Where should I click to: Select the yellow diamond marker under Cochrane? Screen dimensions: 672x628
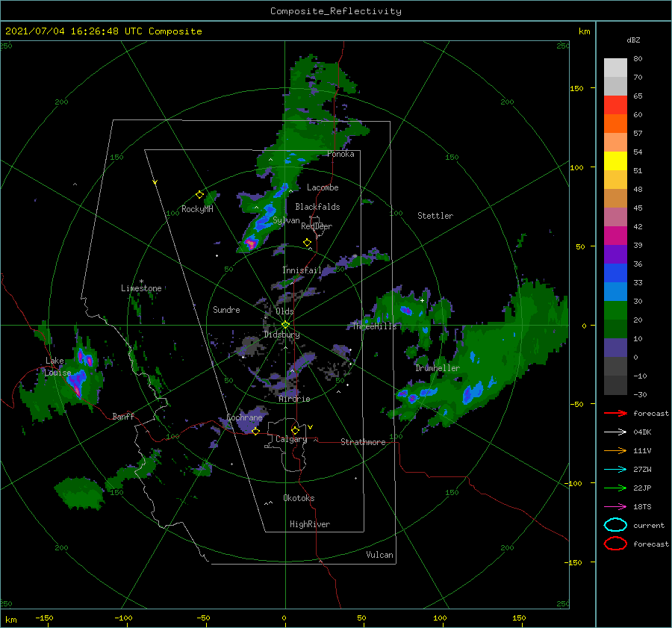point(256,431)
